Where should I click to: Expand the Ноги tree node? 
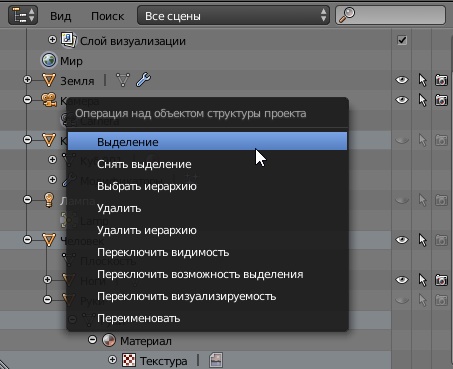47,279
